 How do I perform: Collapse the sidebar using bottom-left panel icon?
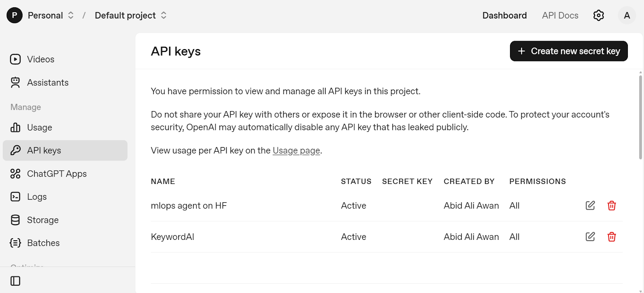15,281
